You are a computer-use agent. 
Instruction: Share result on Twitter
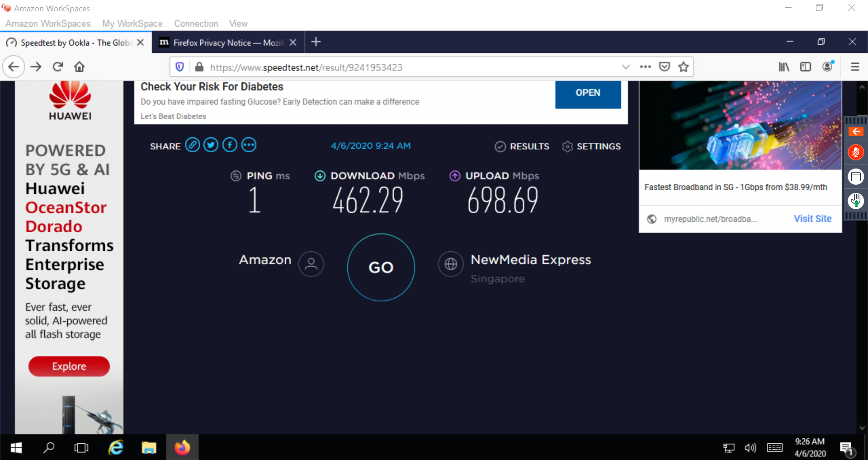pos(211,145)
